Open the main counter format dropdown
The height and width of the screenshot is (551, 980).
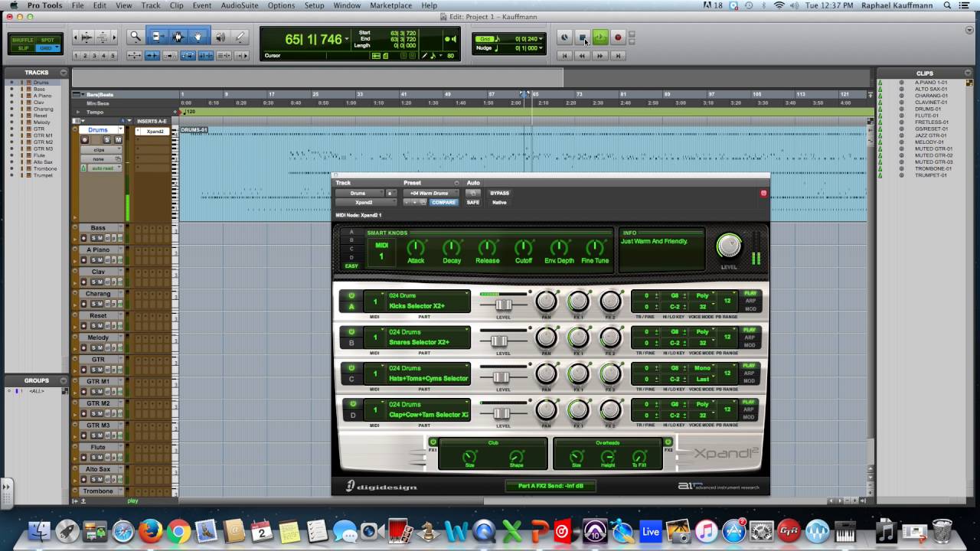(x=347, y=39)
